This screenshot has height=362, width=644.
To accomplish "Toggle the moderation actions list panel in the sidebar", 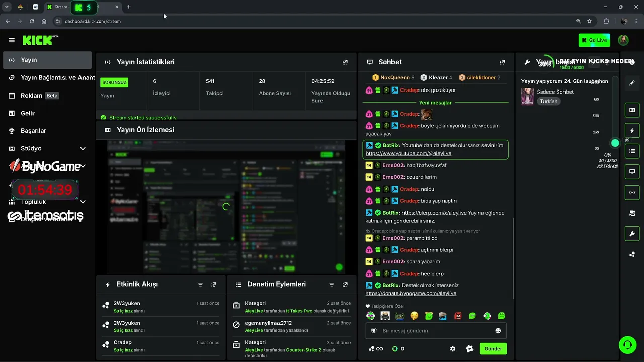I will 632,151.
